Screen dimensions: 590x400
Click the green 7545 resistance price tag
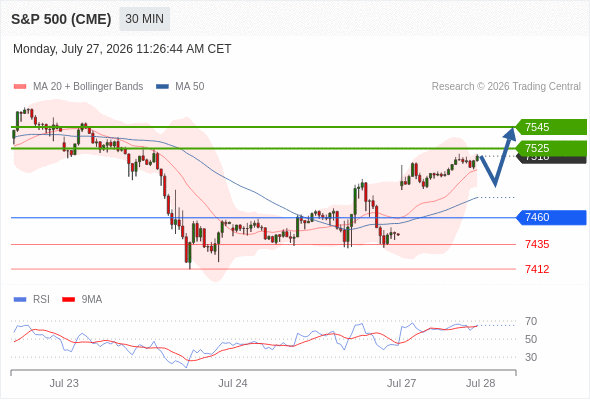point(551,127)
